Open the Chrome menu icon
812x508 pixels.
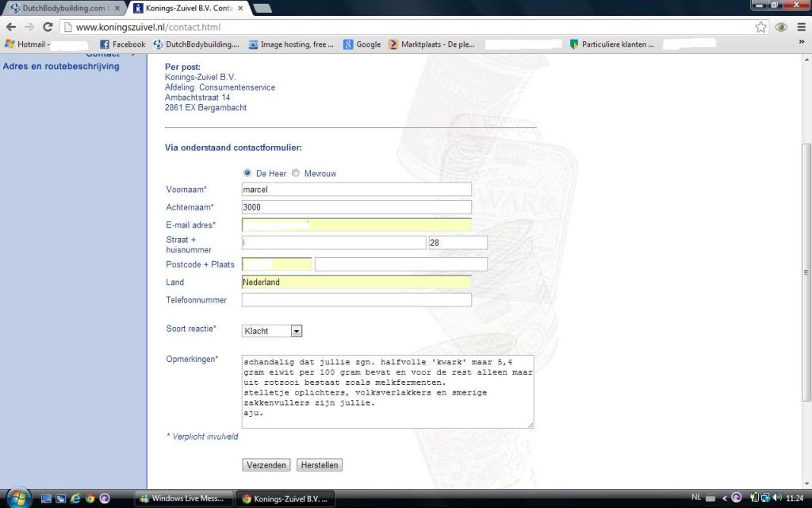tap(800, 27)
